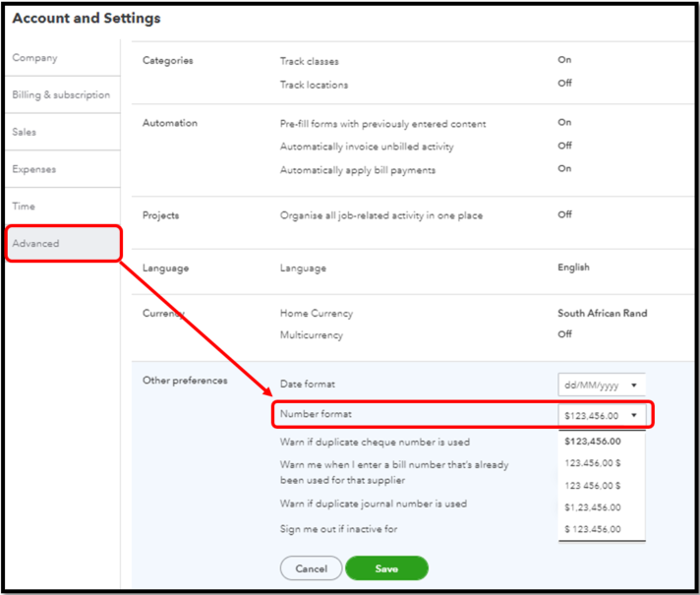Click the Number format dropdown arrow
Viewport: 700px width, 595px height.
[x=634, y=415]
